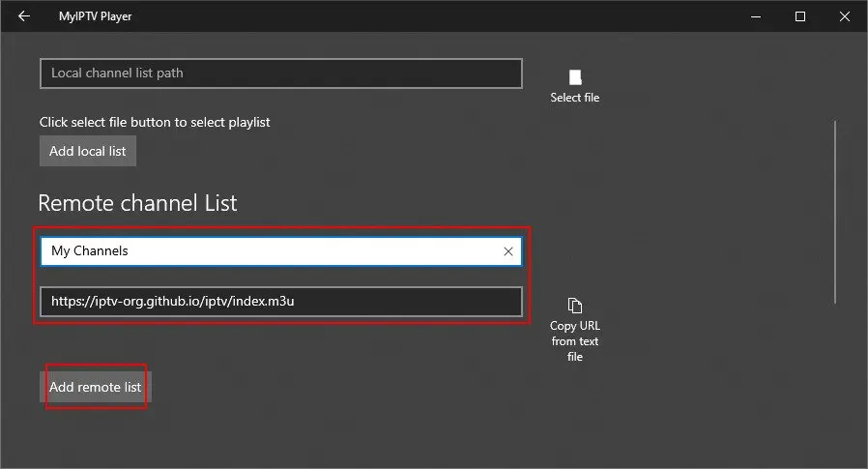Screen dimensions: 868x469
Task: Maximize the MyIPTV Player window
Action: (800, 16)
